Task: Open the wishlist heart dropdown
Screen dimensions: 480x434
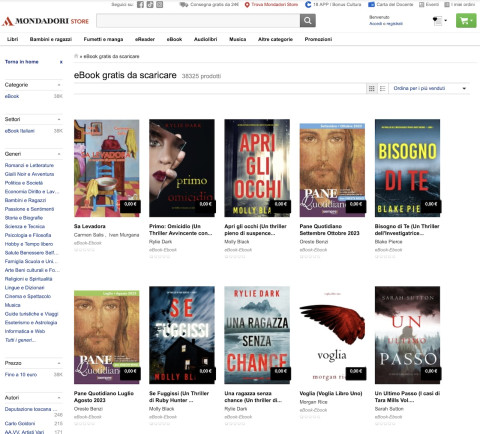Action: [439, 21]
